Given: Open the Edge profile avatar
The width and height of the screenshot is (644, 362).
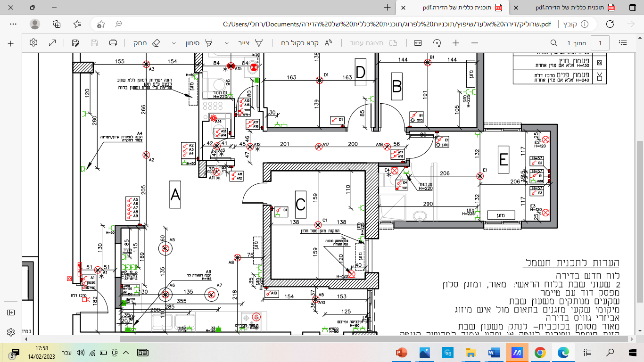Looking at the screenshot, I should click(x=35, y=24).
